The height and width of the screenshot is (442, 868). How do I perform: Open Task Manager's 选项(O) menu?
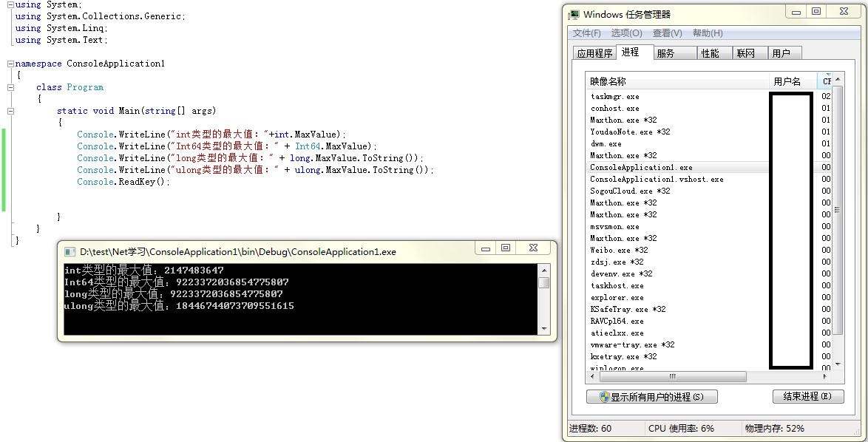pyautogui.click(x=627, y=33)
